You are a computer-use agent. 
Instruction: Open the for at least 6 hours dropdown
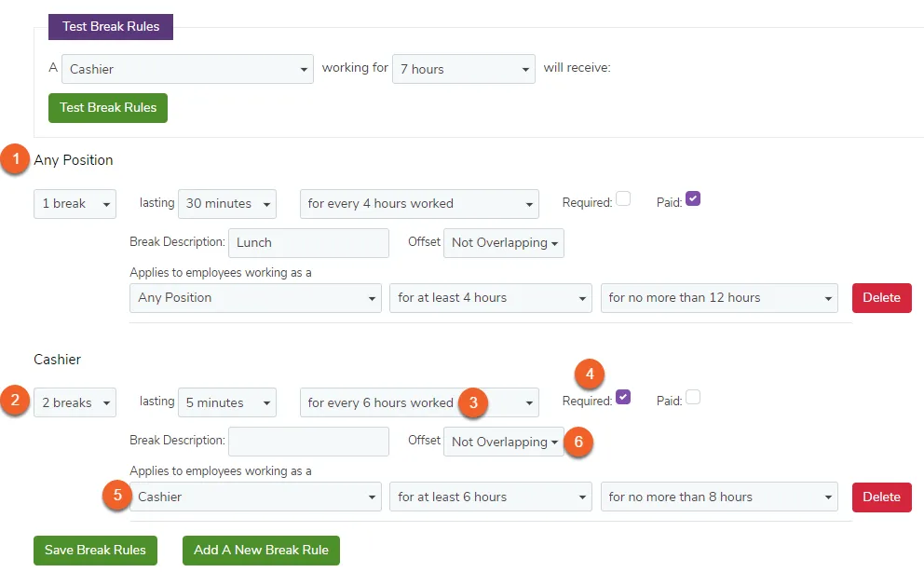point(490,497)
